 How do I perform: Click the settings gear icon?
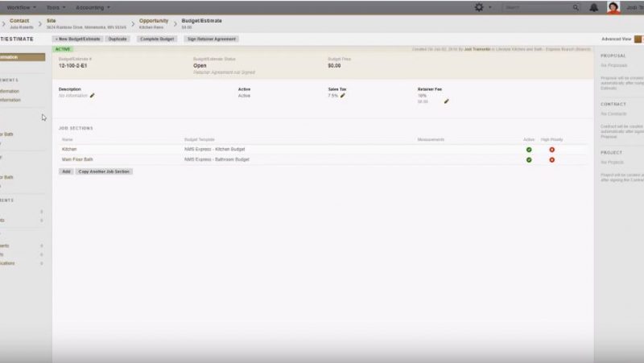[x=480, y=7]
